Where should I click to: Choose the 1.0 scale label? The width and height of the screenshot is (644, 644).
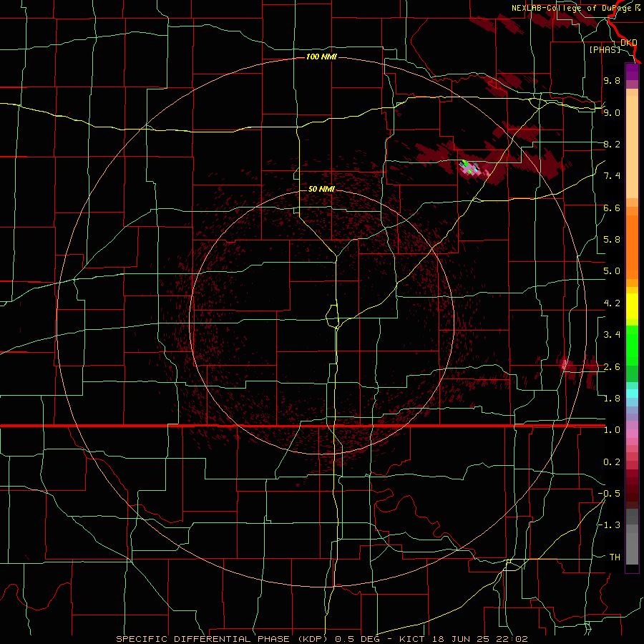[x=612, y=430]
